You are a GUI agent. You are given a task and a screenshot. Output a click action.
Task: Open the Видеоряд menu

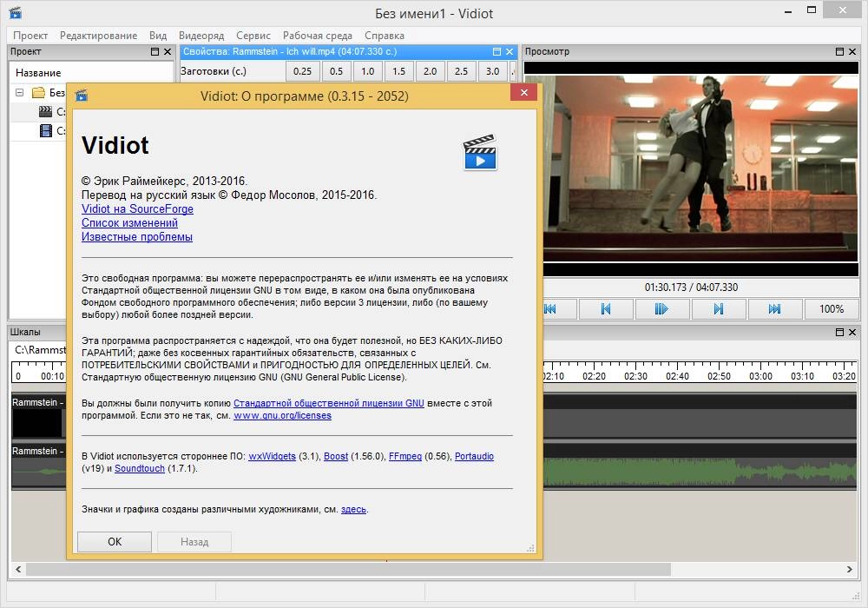201,36
